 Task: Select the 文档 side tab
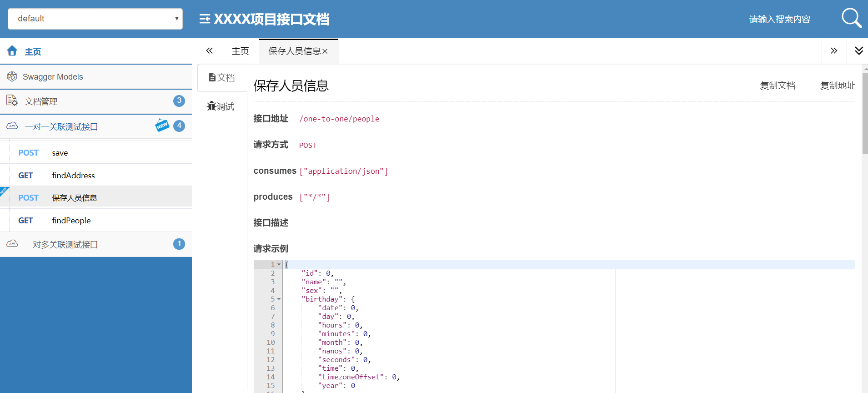(x=222, y=78)
